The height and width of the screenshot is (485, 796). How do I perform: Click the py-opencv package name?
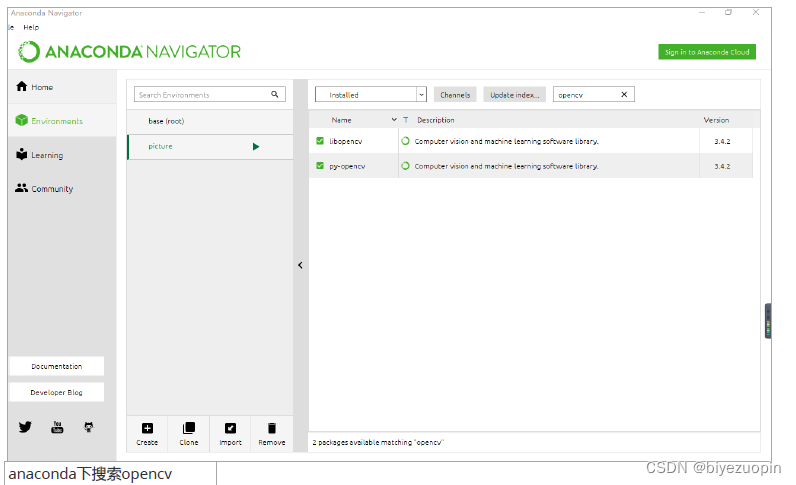[347, 167]
